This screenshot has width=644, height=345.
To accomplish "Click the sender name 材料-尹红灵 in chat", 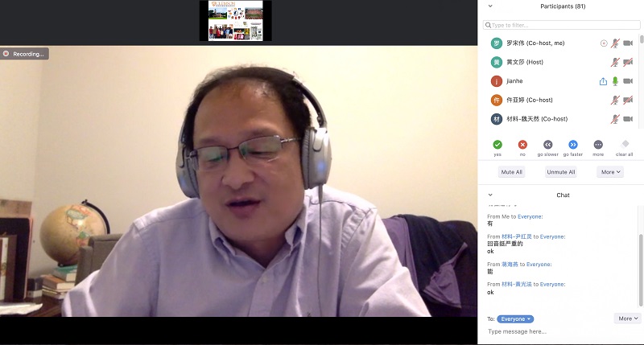I will point(517,236).
